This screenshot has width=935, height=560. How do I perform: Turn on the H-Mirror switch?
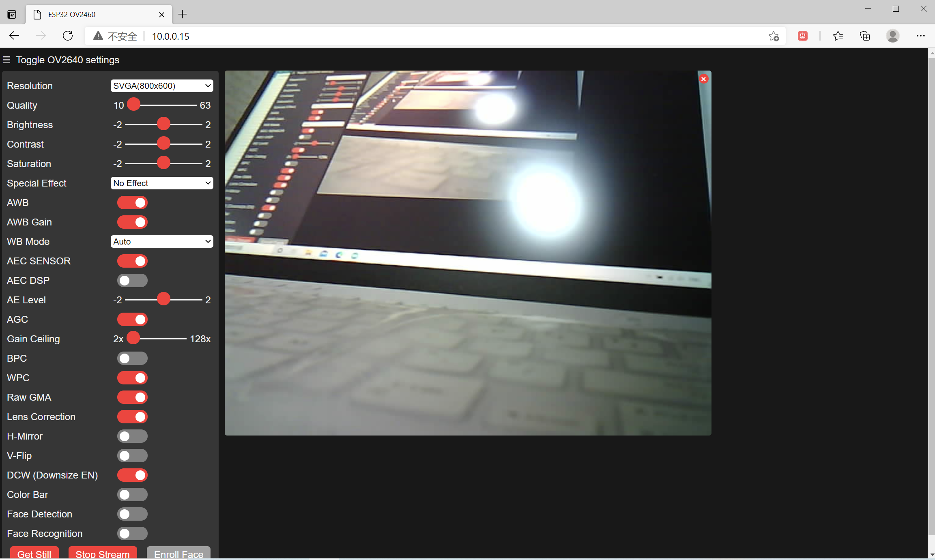[x=132, y=436]
